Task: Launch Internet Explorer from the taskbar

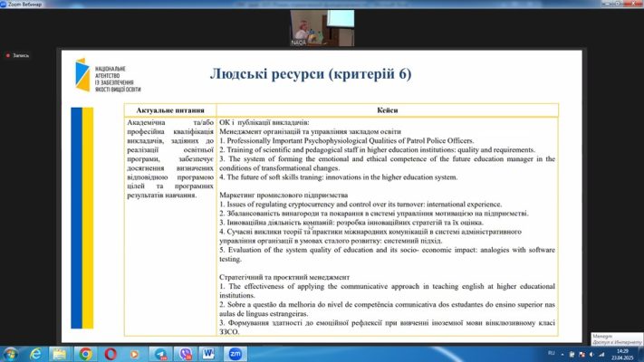Action: [35, 354]
